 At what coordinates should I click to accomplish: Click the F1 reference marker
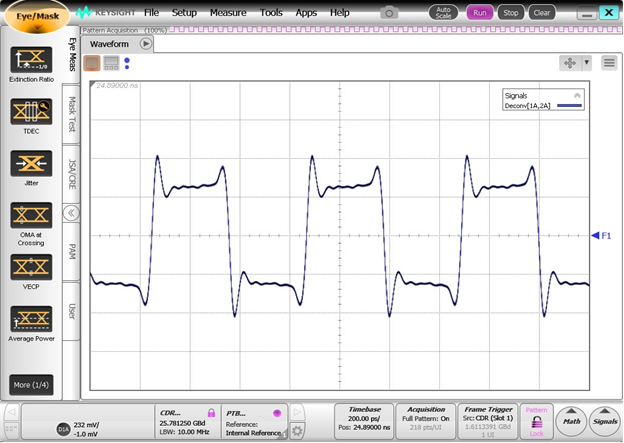601,236
